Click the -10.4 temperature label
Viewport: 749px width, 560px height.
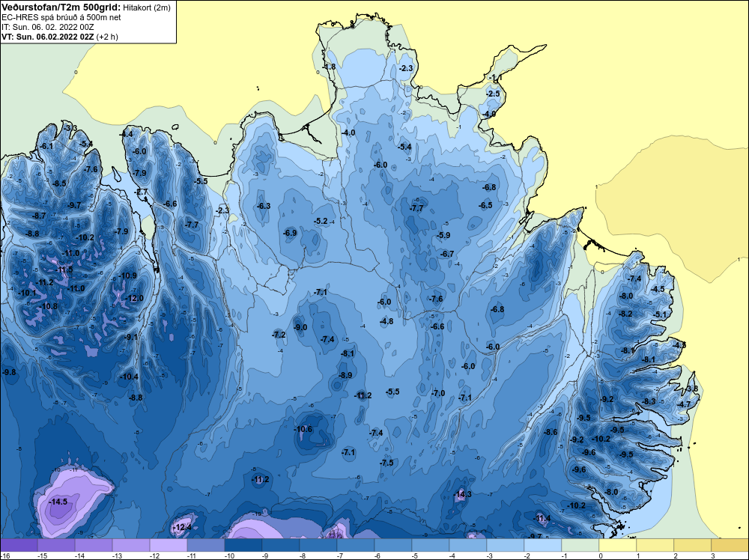pyautogui.click(x=129, y=377)
